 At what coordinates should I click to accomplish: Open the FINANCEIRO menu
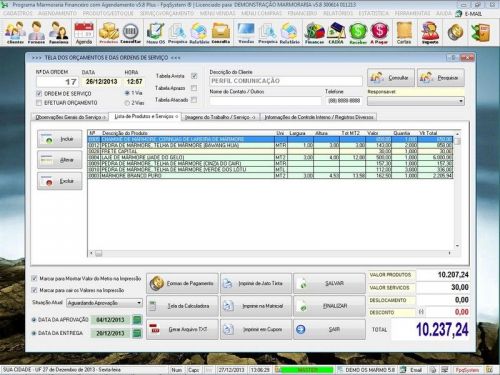point(302,14)
